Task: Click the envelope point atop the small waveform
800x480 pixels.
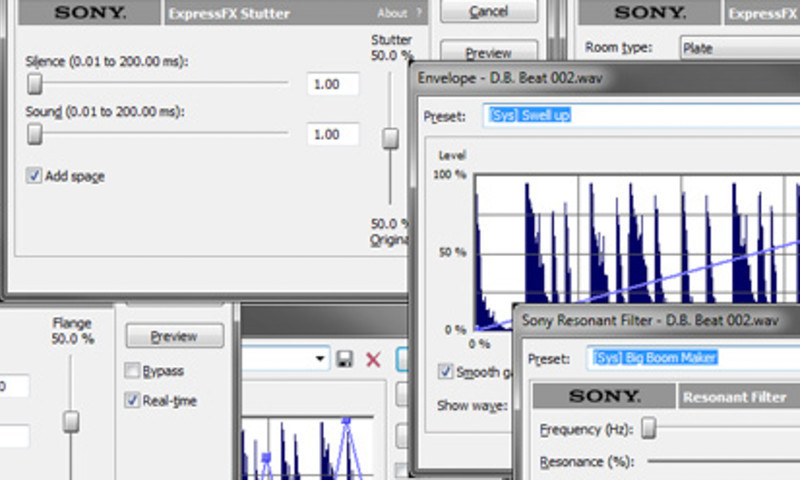Action: tap(346, 421)
